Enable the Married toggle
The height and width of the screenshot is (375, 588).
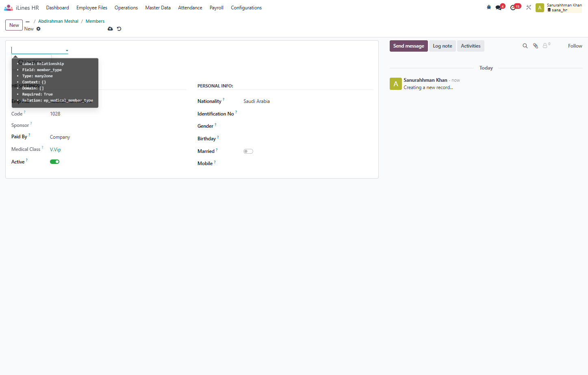248,151
